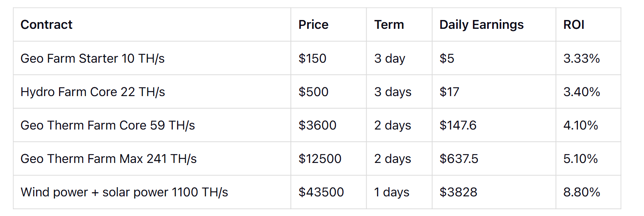Image resolution: width=644 pixels, height=216 pixels.
Task: Click the "1 days" term cell
Action: click(x=392, y=192)
